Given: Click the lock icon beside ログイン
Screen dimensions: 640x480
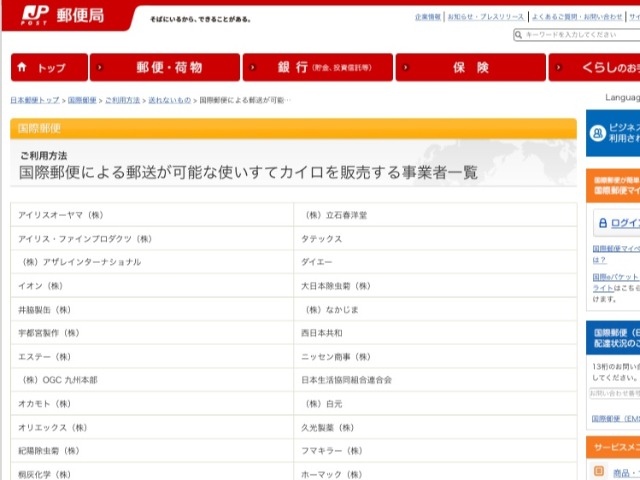Looking at the screenshot, I should [x=602, y=223].
